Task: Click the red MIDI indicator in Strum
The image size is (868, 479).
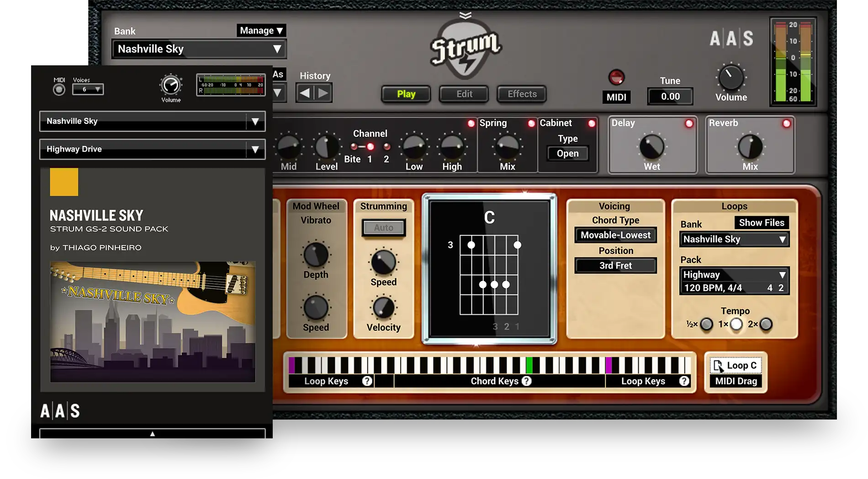Action: point(616,77)
